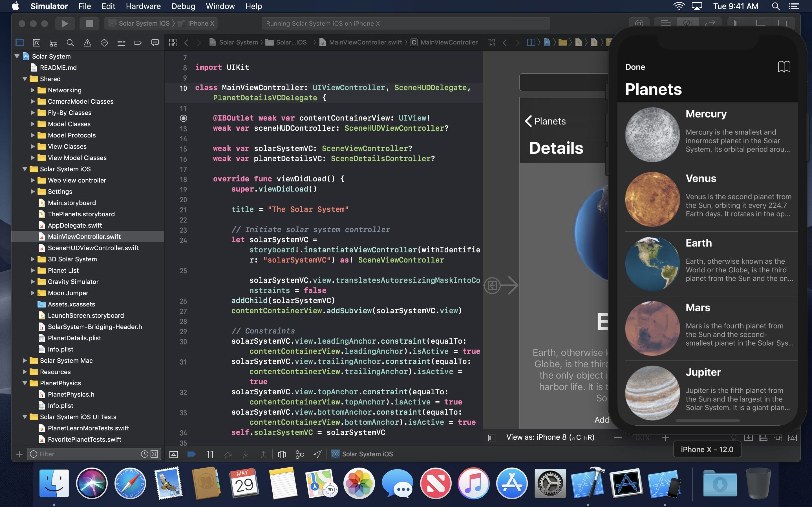
Task: Click the search icon in navigator panel
Action: (70, 41)
